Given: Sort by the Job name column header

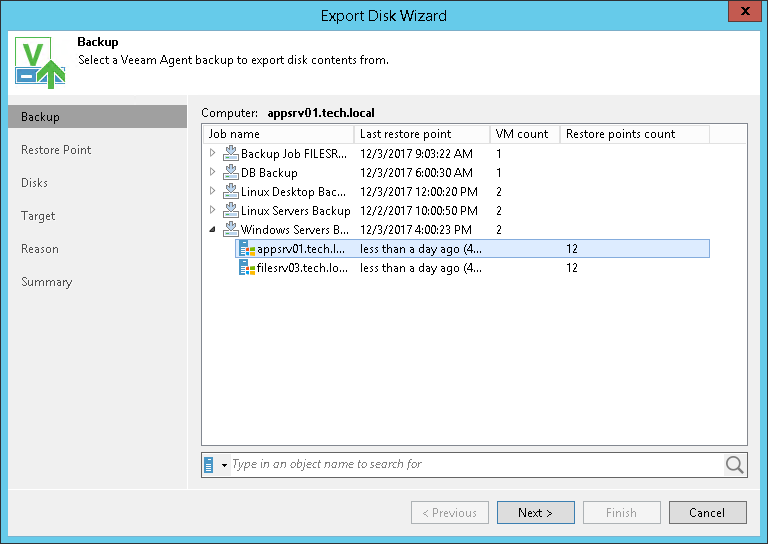Looking at the screenshot, I should coord(278,134).
